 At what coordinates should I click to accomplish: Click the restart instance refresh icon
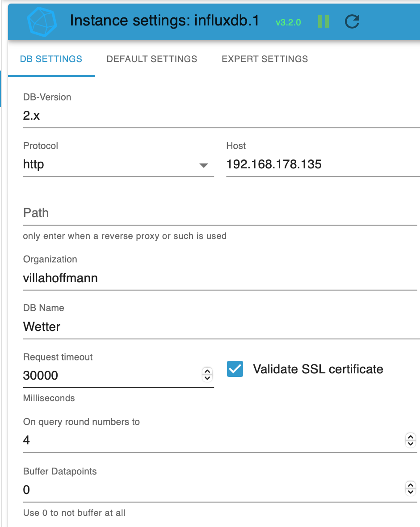352,21
